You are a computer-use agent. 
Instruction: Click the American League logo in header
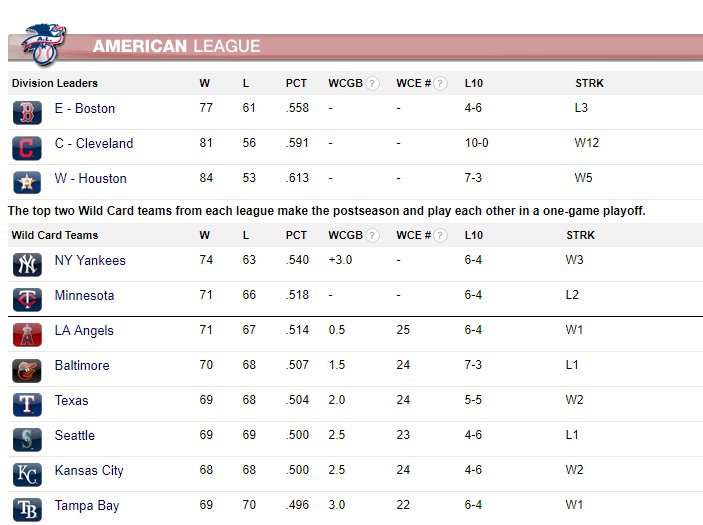coord(44,44)
